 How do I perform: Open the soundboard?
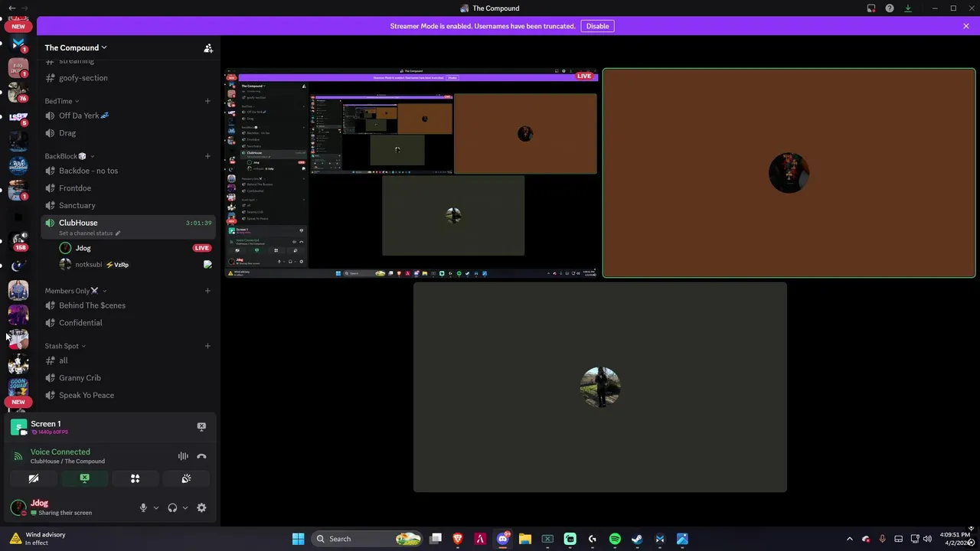click(186, 478)
